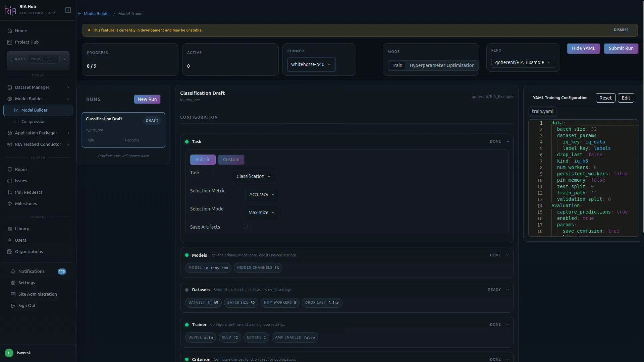Click the Dataset Manager database icon
Image resolution: width=644 pixels, height=362 pixels.
pos(10,87)
